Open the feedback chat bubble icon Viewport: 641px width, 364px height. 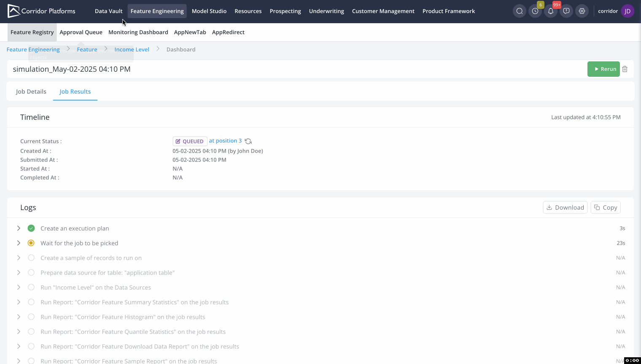pyautogui.click(x=566, y=11)
